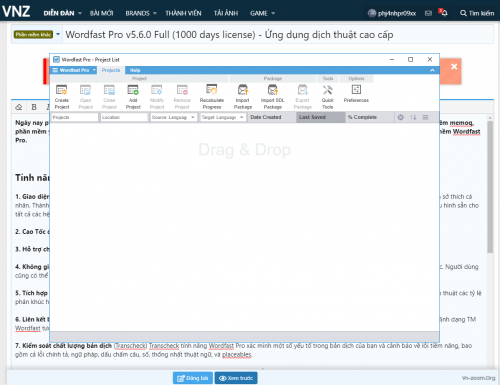This screenshot has height=385, width=500.
Task: Click the Date Created column header
Action: (271, 117)
